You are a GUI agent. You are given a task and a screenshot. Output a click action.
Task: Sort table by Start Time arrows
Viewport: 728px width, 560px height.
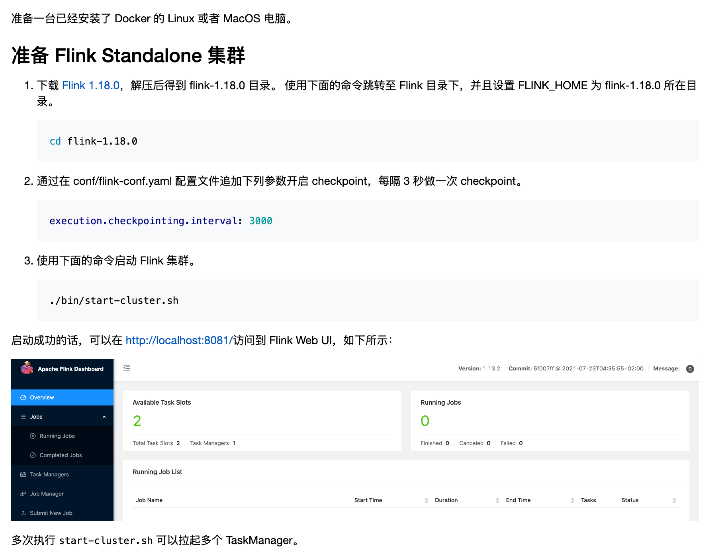(427, 500)
